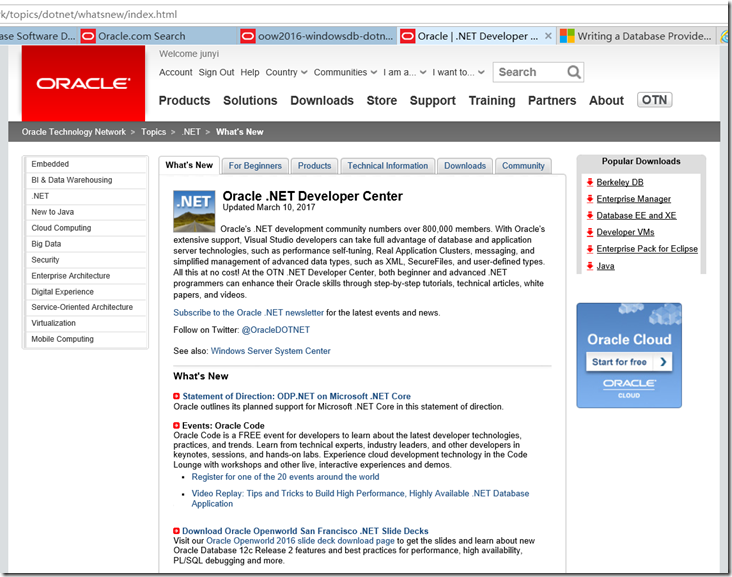
Task: Open Cloud Computing sidebar item
Action: pos(85,228)
